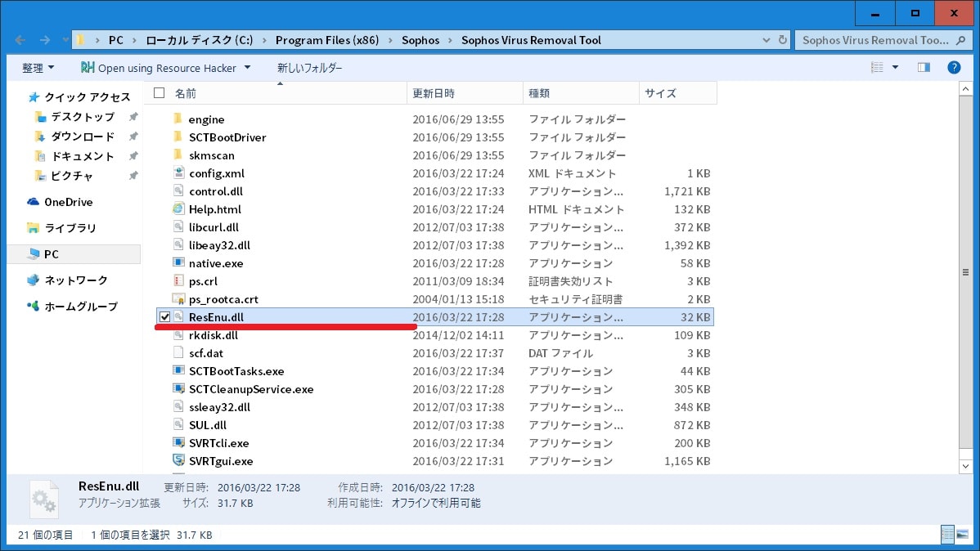Click the SCTCleanupService.exe file icon
Screen dimensions: 980x551
coord(179,389)
